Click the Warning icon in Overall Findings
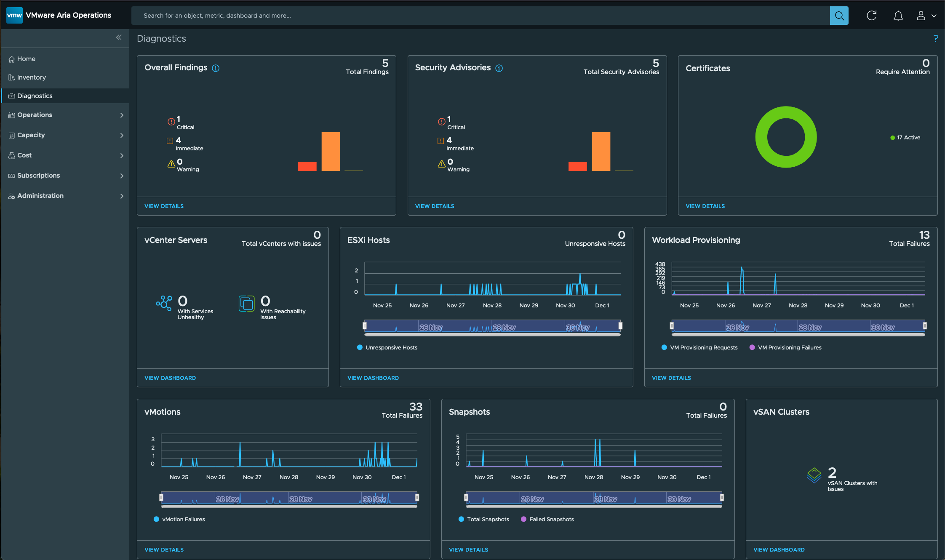 click(x=171, y=164)
